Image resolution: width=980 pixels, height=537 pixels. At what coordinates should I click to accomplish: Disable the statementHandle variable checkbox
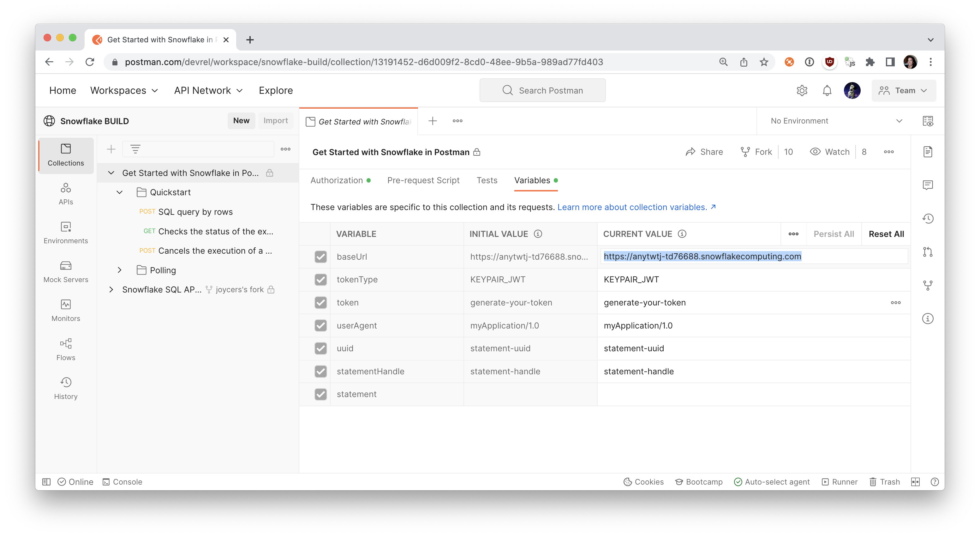(x=321, y=371)
